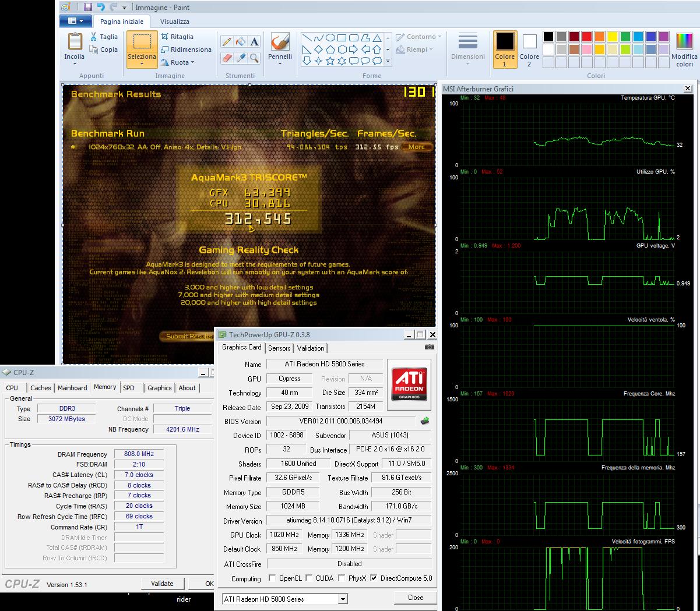
Task: Select the Fill bucket tool
Action: [241, 41]
